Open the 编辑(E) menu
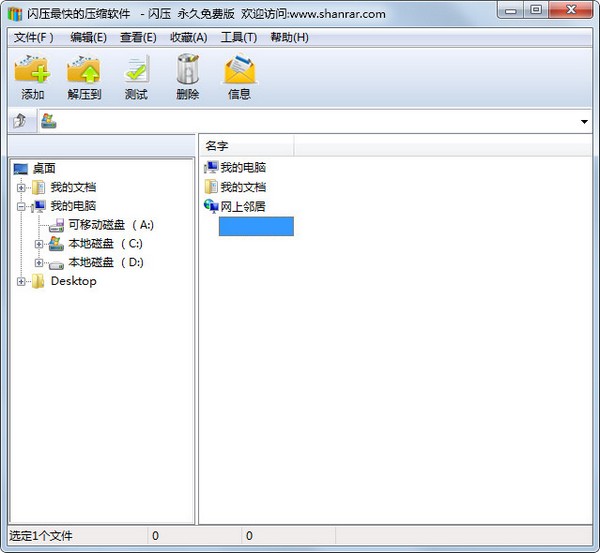Screen dimensions: 600x553 [x=88, y=38]
